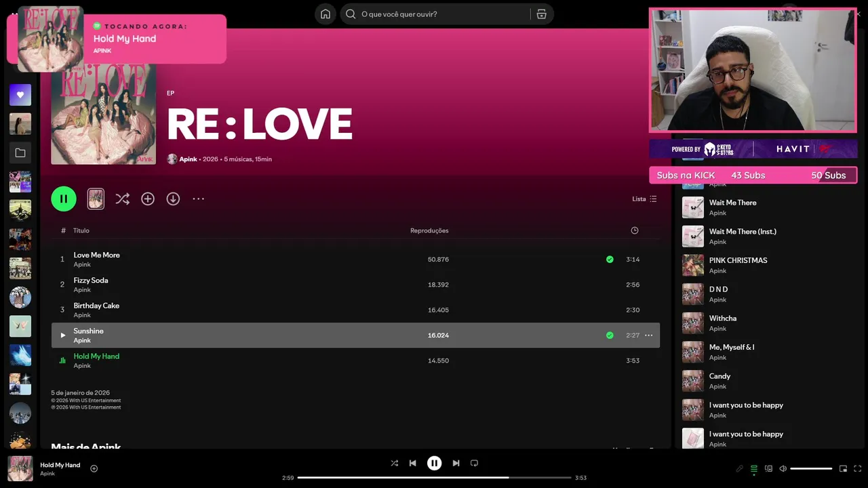Skip to the previous track
The image size is (868, 488).
tap(412, 463)
